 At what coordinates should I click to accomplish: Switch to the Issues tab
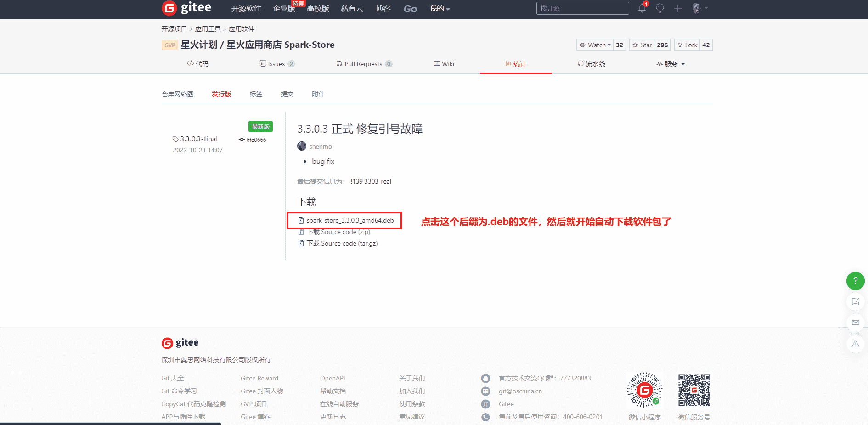(x=276, y=64)
